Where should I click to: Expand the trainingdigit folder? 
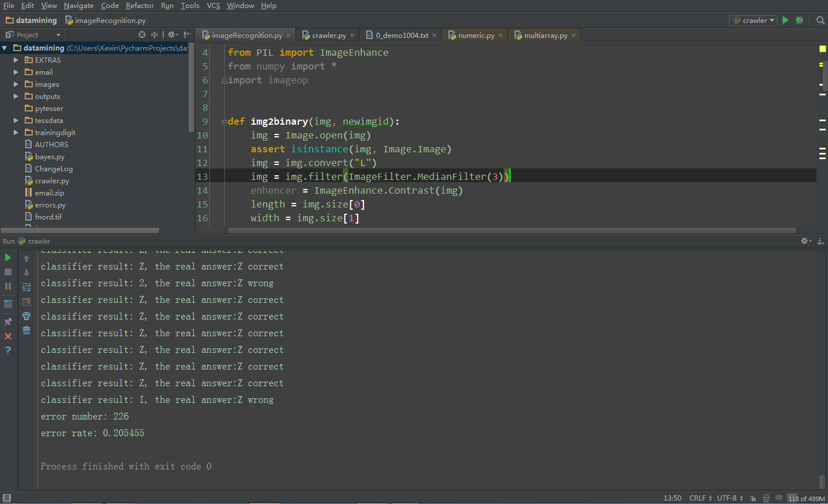[x=16, y=133]
